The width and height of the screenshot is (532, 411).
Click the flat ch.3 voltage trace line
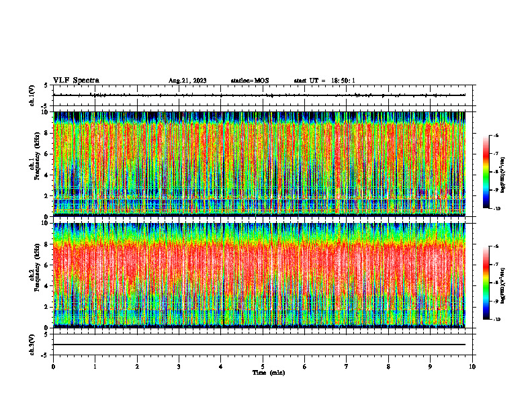coord(259,345)
